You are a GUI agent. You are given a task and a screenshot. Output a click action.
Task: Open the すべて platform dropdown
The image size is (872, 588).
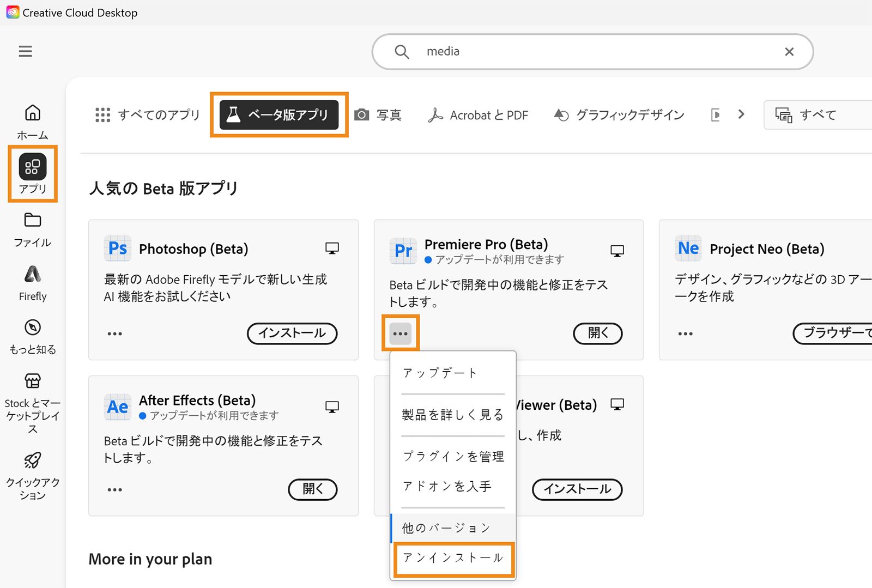tap(818, 115)
